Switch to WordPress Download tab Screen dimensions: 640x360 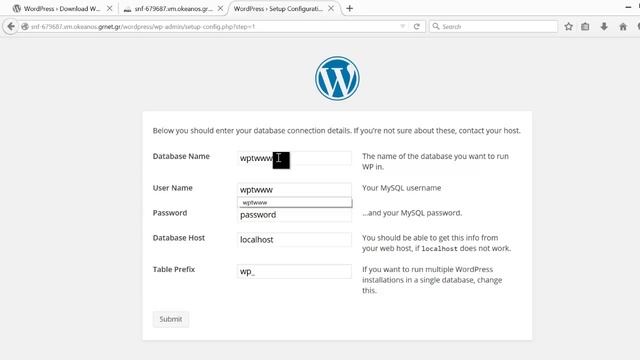pyautogui.click(x=62, y=8)
